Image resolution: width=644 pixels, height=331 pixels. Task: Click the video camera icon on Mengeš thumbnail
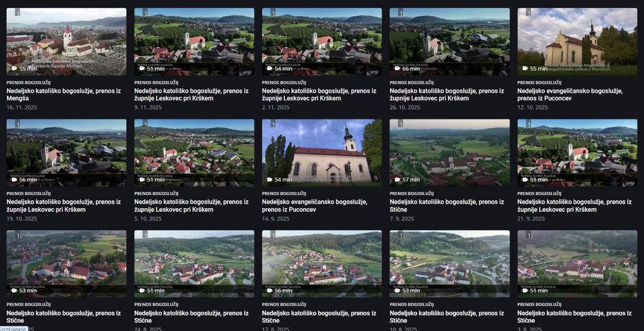click(14, 68)
